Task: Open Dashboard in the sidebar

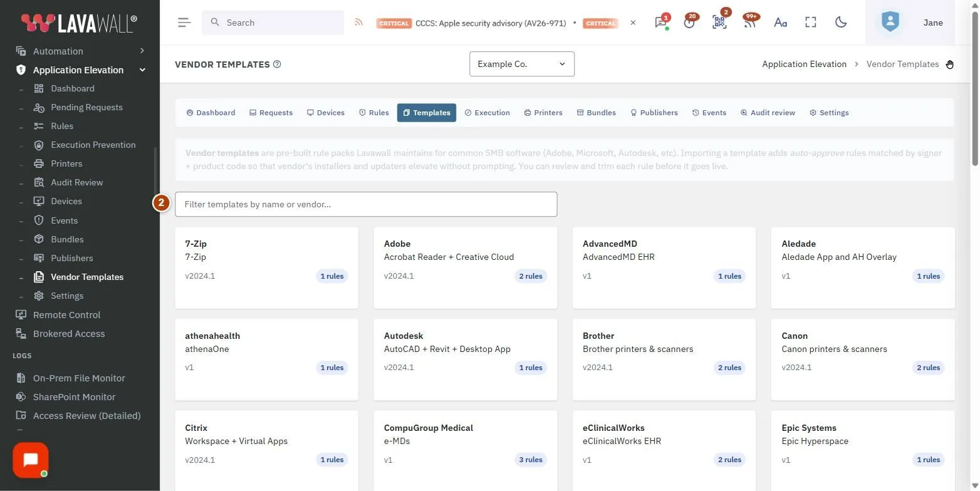Action: [73, 88]
